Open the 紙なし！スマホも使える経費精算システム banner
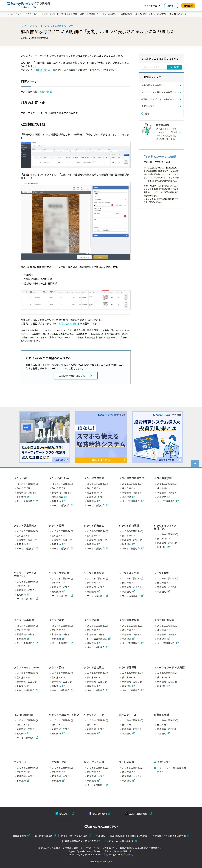202x868 pixels. pyautogui.click(x=101, y=437)
